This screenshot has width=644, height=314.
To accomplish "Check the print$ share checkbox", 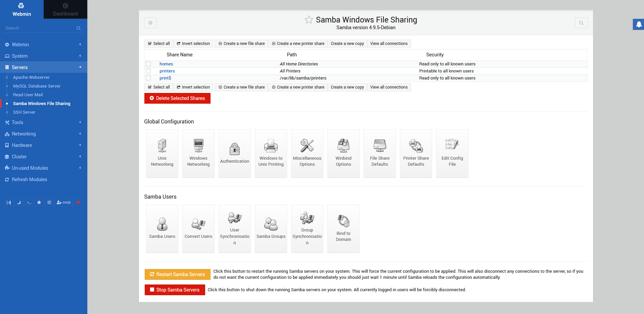I will 148,78.
